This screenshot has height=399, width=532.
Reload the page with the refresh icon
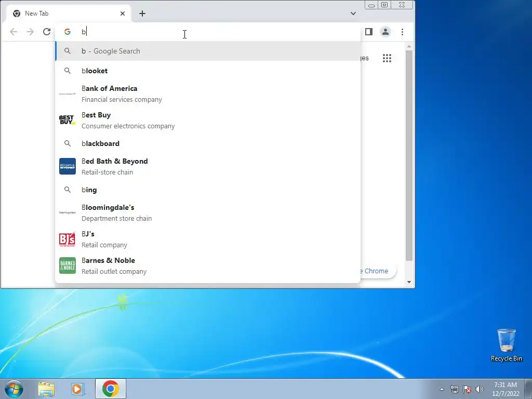click(47, 32)
